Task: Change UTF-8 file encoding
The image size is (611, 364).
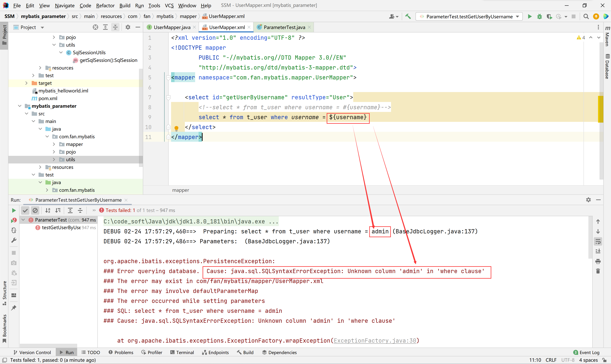Action: [x=568, y=360]
